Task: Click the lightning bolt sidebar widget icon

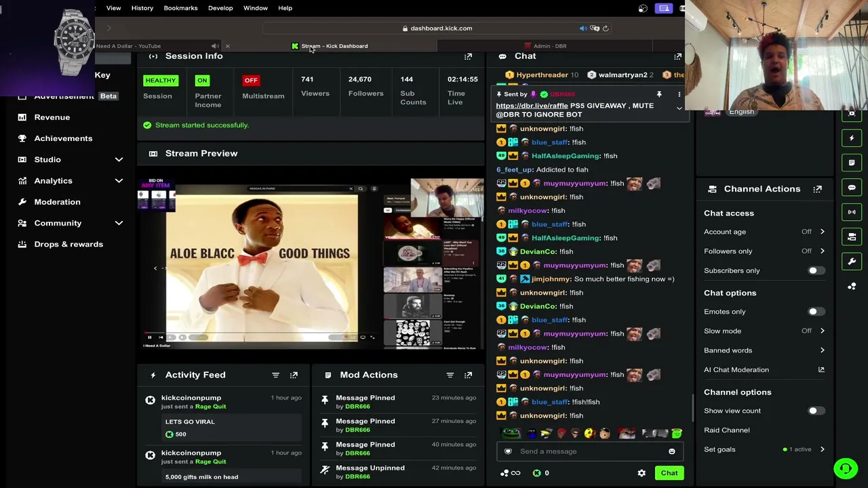Action: pos(852,138)
